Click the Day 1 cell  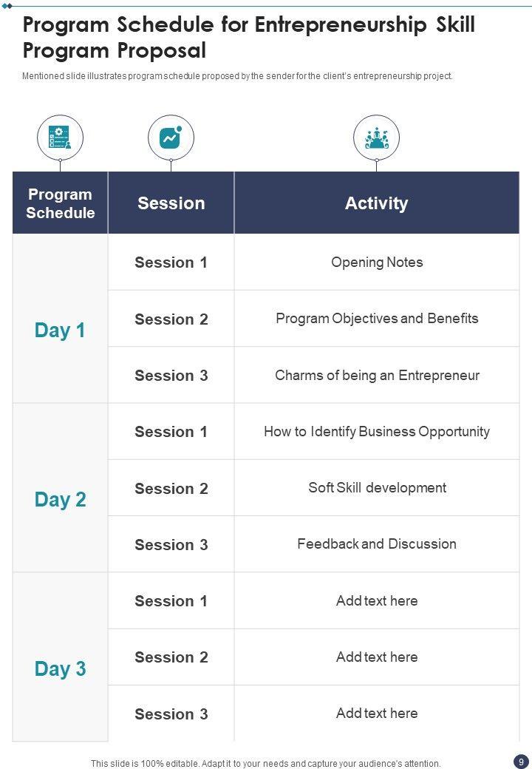(x=60, y=330)
